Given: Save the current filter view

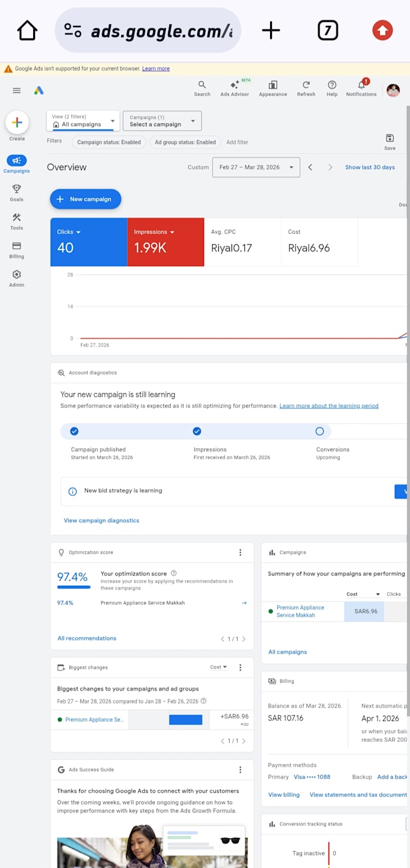Looking at the screenshot, I should (389, 142).
